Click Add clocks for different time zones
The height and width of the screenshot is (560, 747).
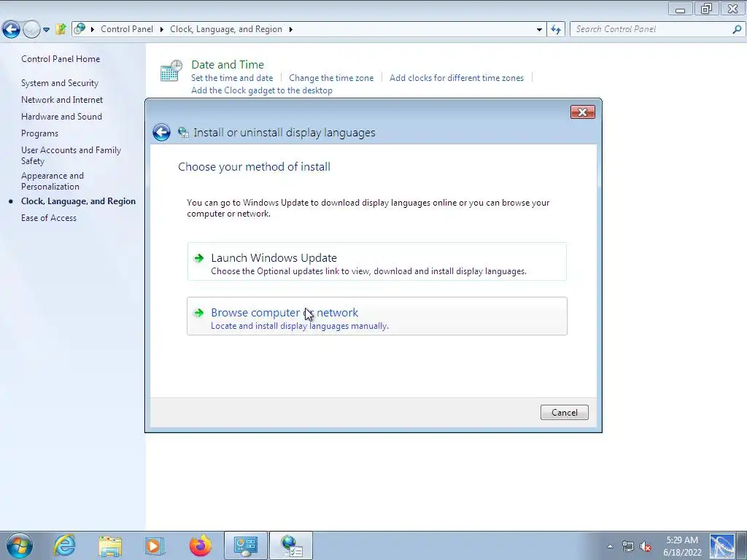[x=457, y=77]
